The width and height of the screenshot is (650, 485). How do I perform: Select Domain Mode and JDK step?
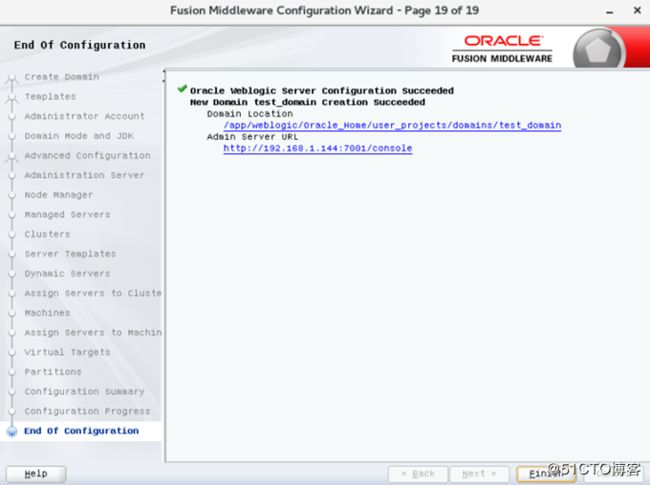point(79,136)
